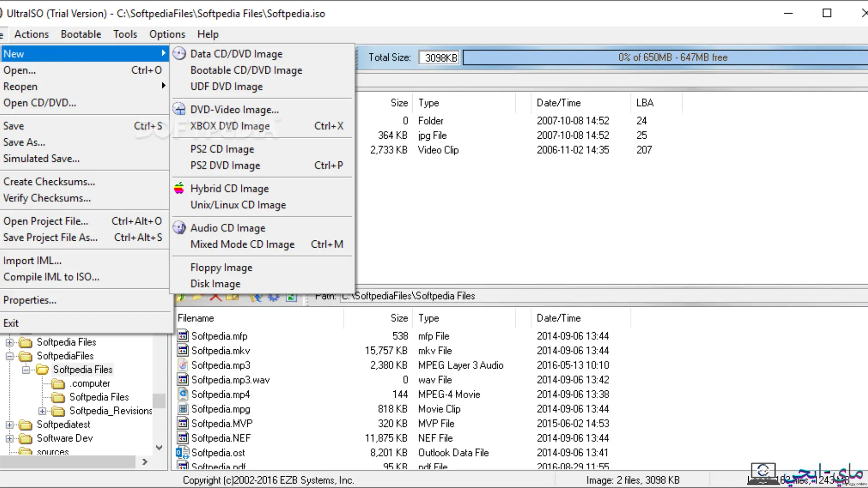Click the folder tree's vertical scrollbar thumb
868x488 pixels.
click(159, 401)
